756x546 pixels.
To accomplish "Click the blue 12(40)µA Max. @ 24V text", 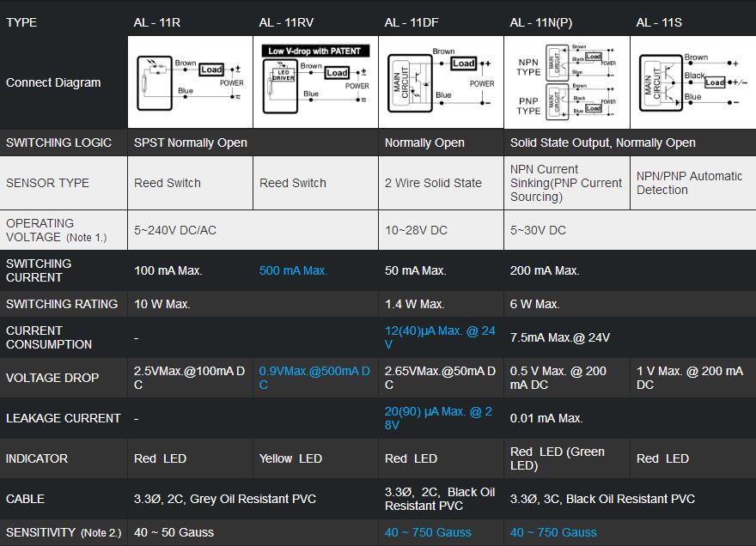I will 440,337.
